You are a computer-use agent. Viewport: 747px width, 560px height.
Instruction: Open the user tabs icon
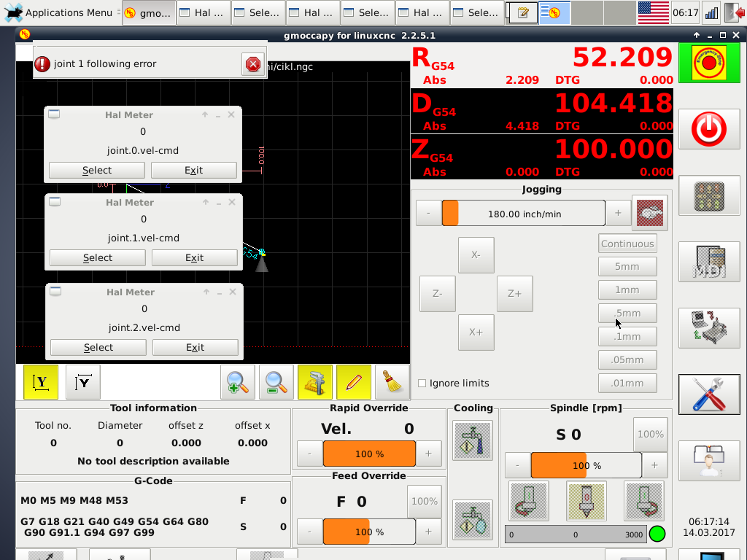pyautogui.click(x=709, y=461)
